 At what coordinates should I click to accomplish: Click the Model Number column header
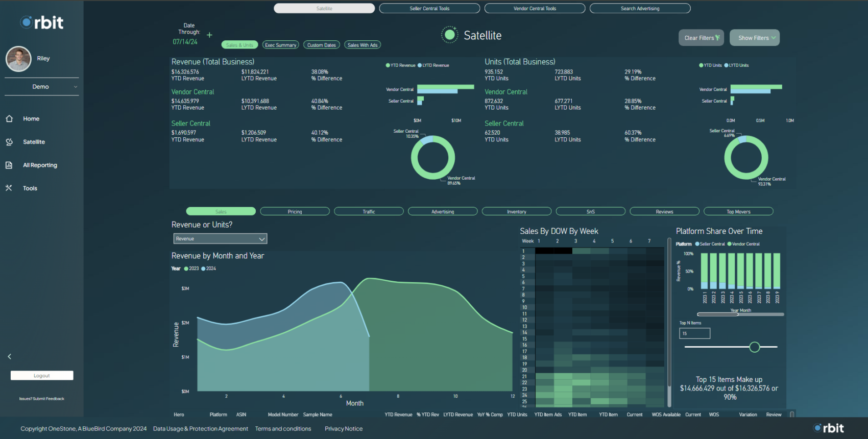283,414
